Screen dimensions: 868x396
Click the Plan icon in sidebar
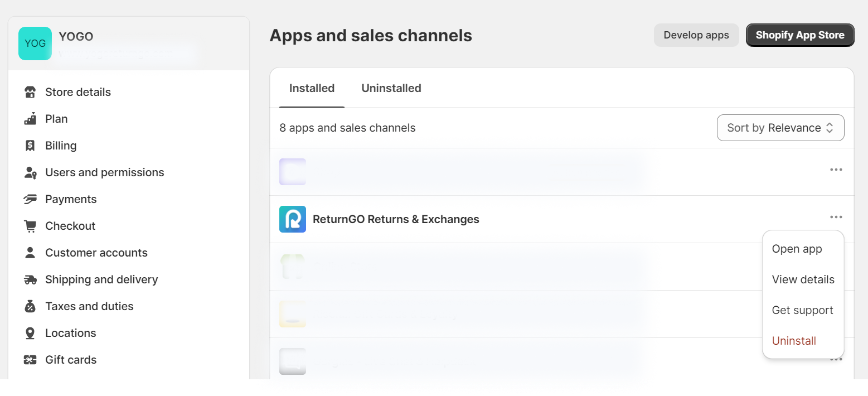tap(30, 119)
